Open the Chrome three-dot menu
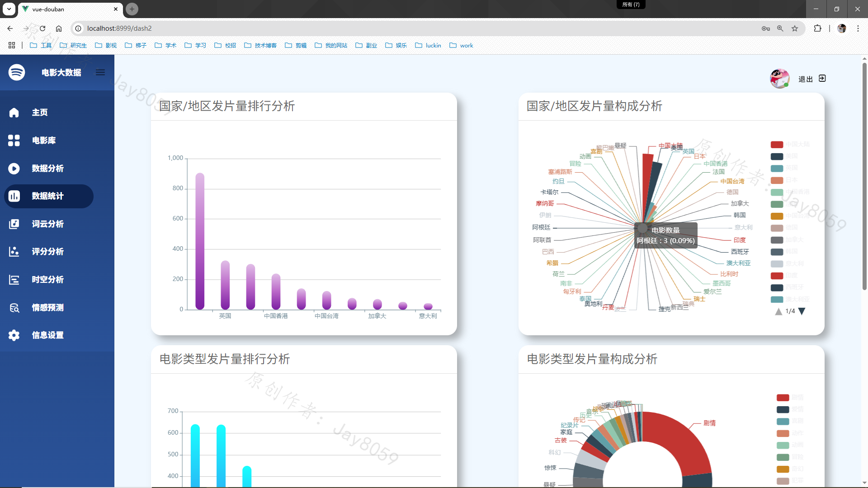The image size is (868, 488). click(x=858, y=28)
